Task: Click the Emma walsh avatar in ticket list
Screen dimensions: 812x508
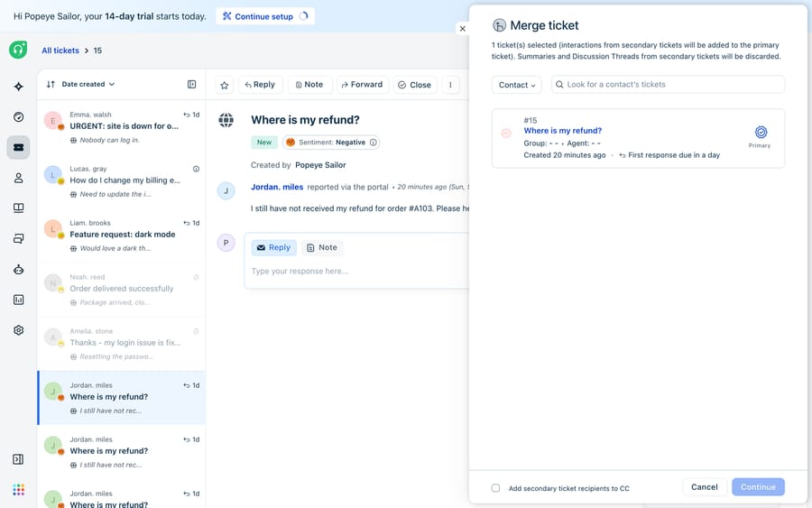Action: [53, 121]
